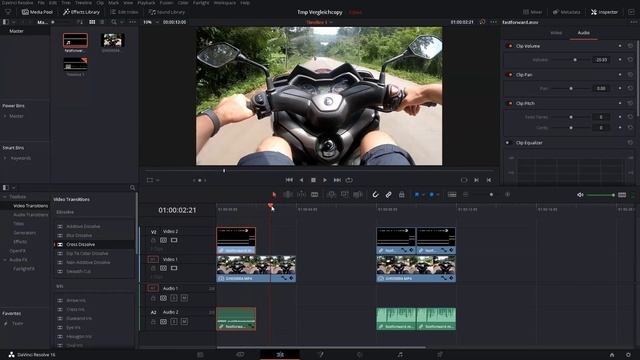Add keyframe for Volume parameter
The height and width of the screenshot is (360, 640).
(620, 60)
